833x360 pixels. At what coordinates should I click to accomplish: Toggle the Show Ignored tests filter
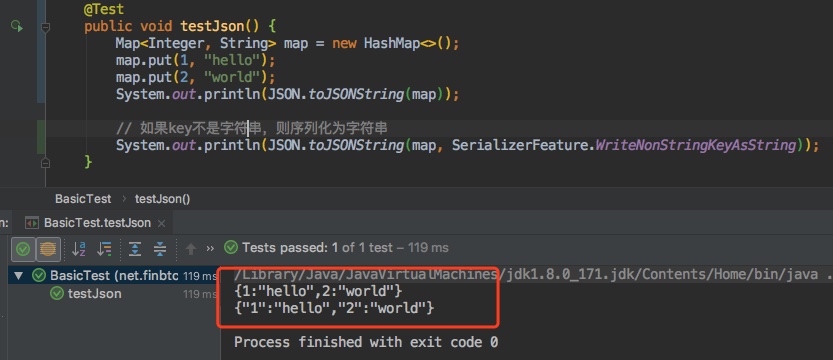48,248
